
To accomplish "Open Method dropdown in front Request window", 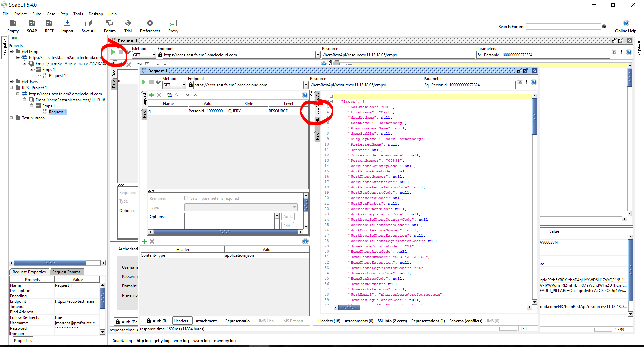I will click(x=184, y=85).
